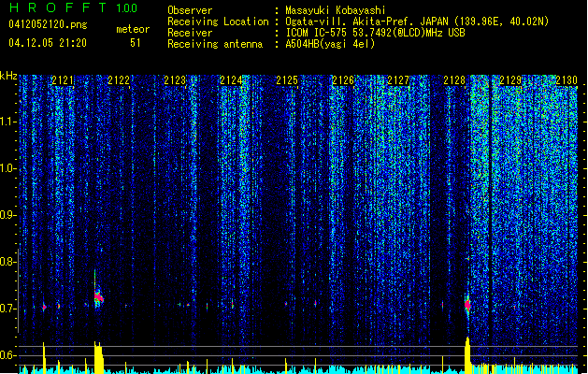Screen dimensions: 588x374
Task: Click the antenna A504HB(yagi 4el) text
Action: [x=330, y=44]
